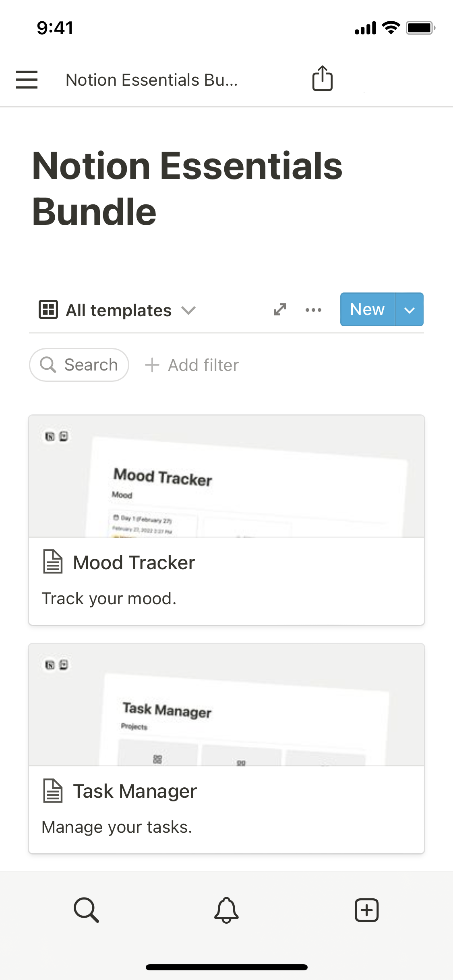Image resolution: width=453 pixels, height=980 pixels.
Task: Open the three-dot view options
Action: coord(313,310)
